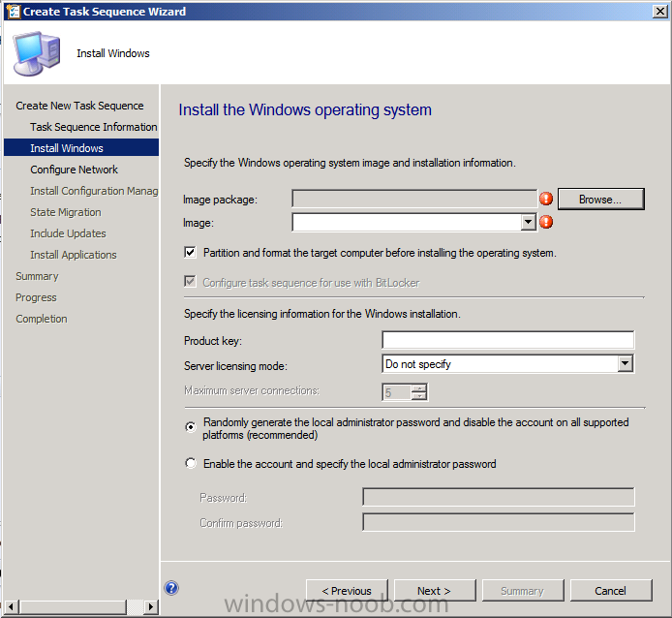Click 'Install the Windows operating system' heading
This screenshot has width=672, height=618.
pyautogui.click(x=305, y=109)
